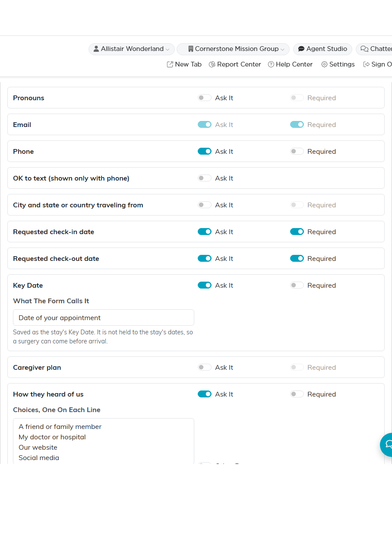Screen dimensions: 392x546
Task: Enable Ask It for OK to text
Action: click(x=205, y=178)
